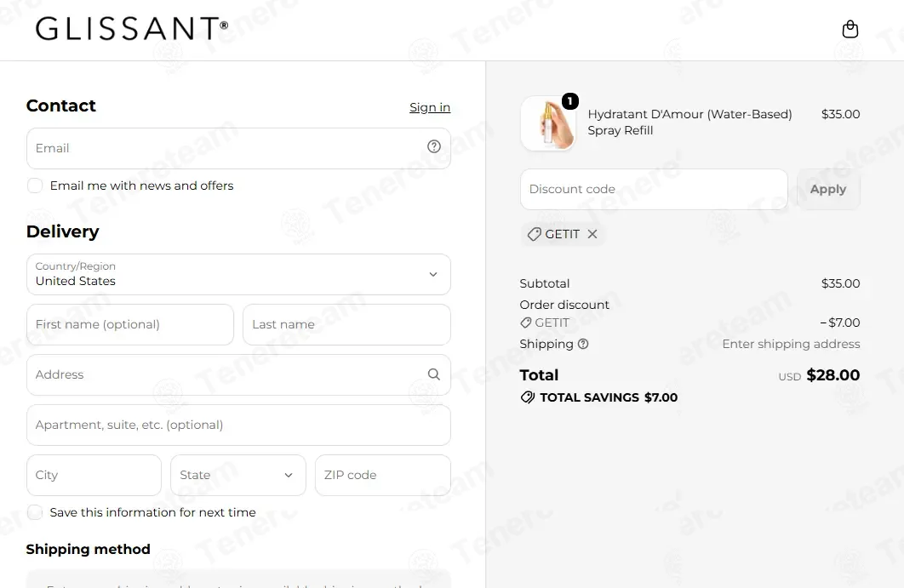
Task: Click the Sign in link
Action: tap(430, 107)
